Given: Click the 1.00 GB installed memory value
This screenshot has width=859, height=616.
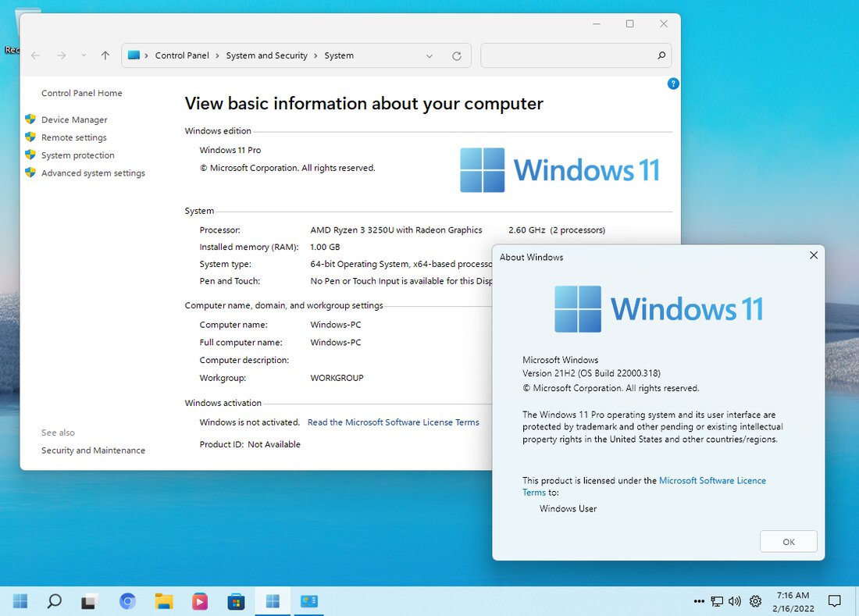Looking at the screenshot, I should tap(325, 247).
